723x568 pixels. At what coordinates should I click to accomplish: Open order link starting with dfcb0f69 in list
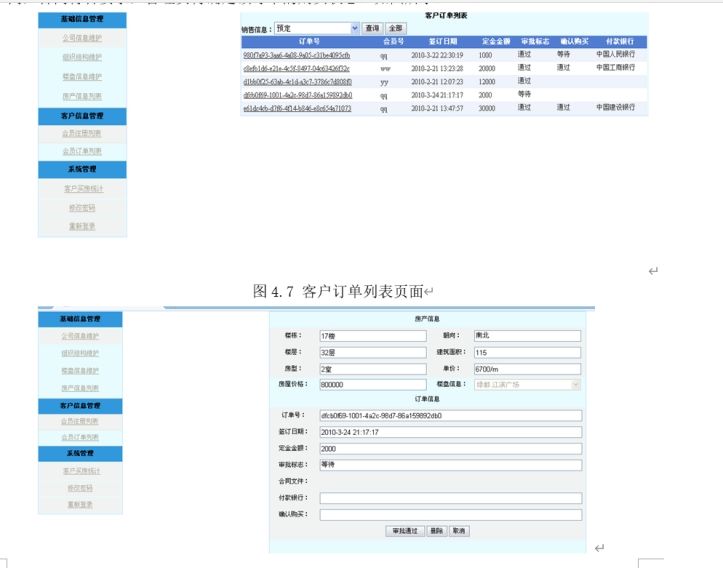point(297,95)
